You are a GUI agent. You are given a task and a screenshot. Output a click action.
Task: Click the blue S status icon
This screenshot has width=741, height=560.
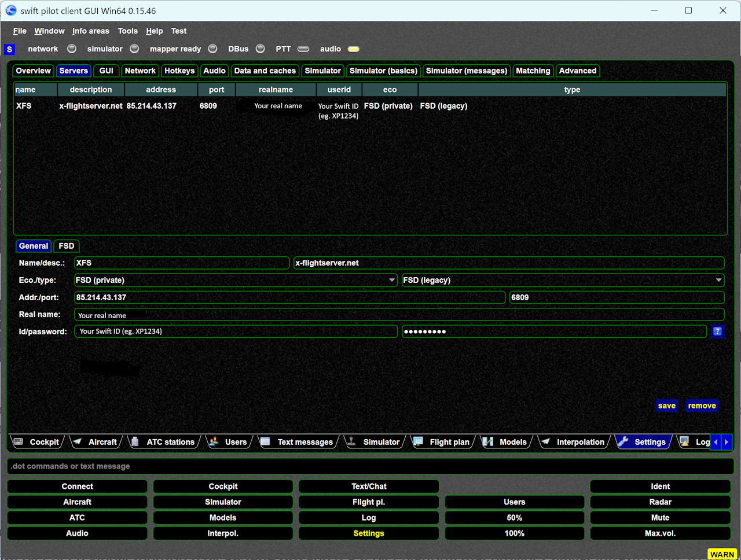pos(9,49)
